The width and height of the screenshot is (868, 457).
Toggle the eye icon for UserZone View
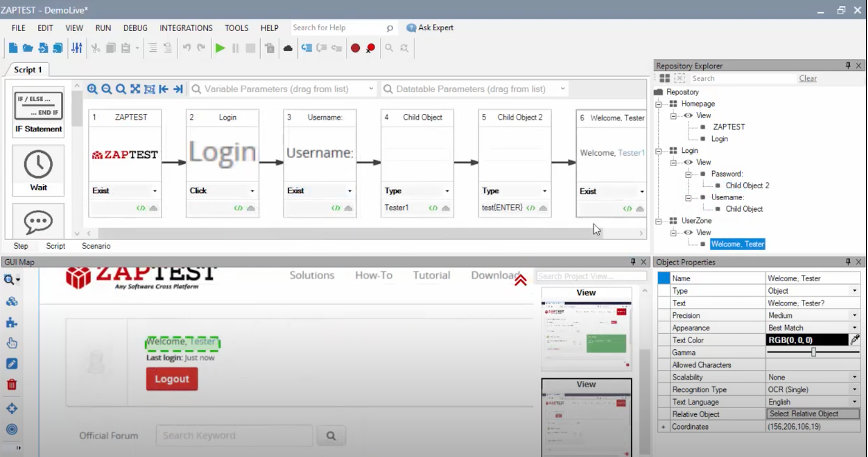pos(688,232)
